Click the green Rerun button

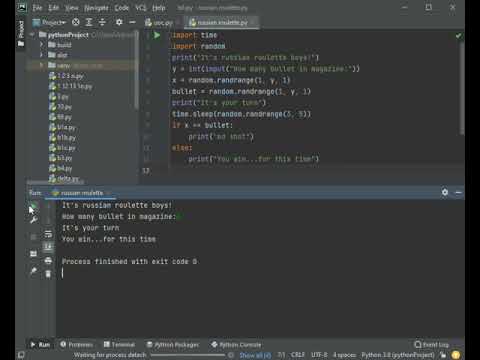click(x=33, y=207)
